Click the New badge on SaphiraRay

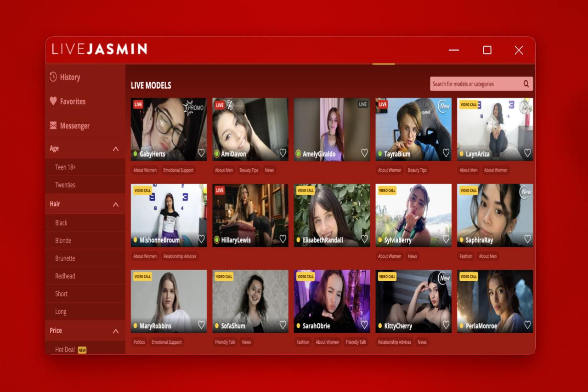pyautogui.click(x=526, y=192)
